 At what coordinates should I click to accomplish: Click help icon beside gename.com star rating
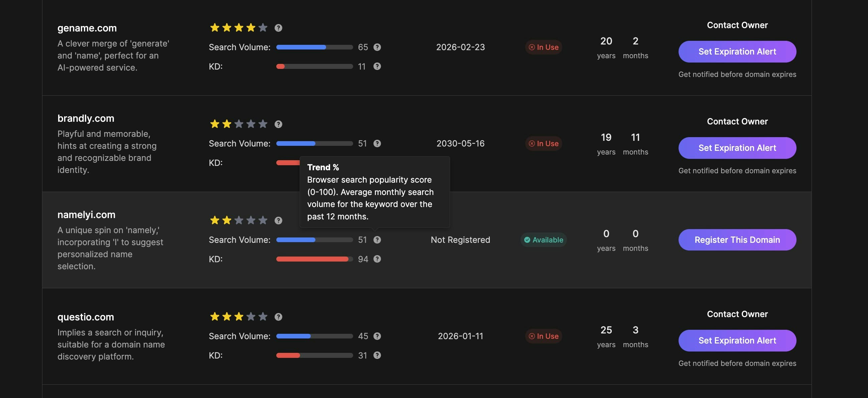278,28
